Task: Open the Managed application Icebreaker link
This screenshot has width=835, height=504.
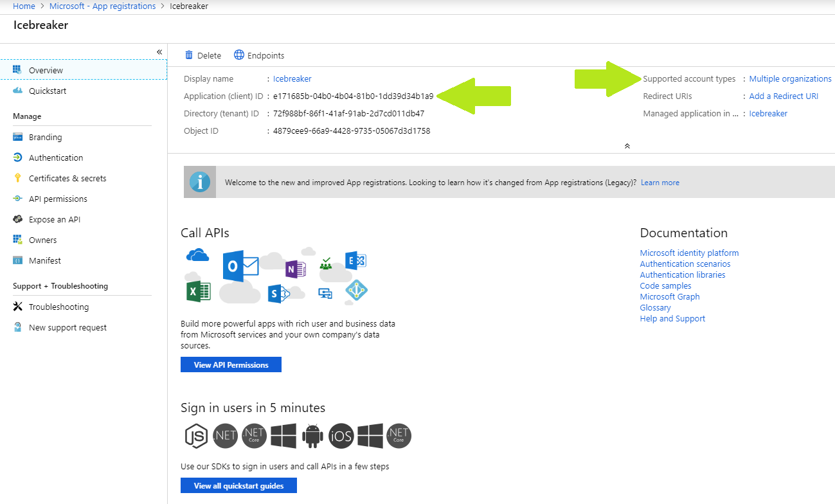Action: coord(768,113)
